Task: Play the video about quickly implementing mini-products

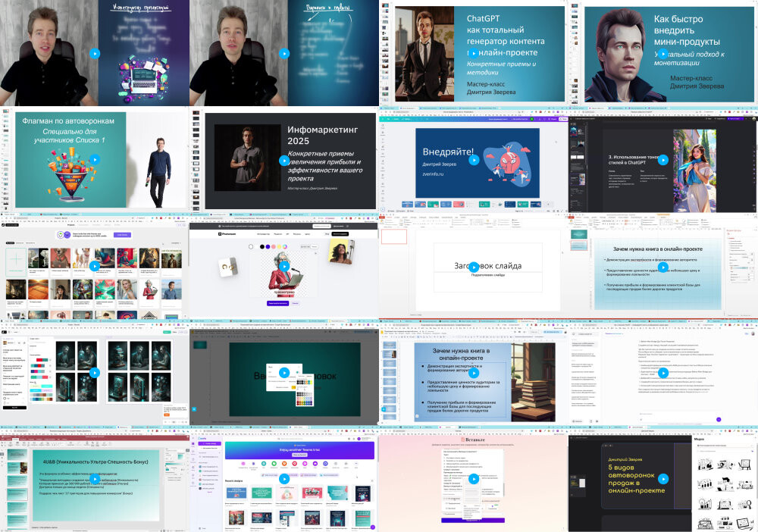Action: 662,53
